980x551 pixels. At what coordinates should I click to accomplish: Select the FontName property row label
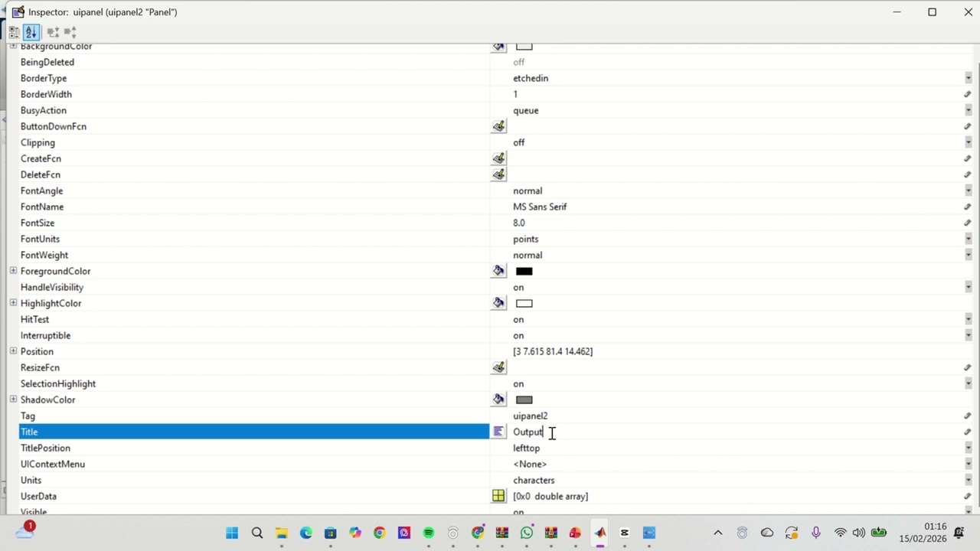(x=42, y=207)
